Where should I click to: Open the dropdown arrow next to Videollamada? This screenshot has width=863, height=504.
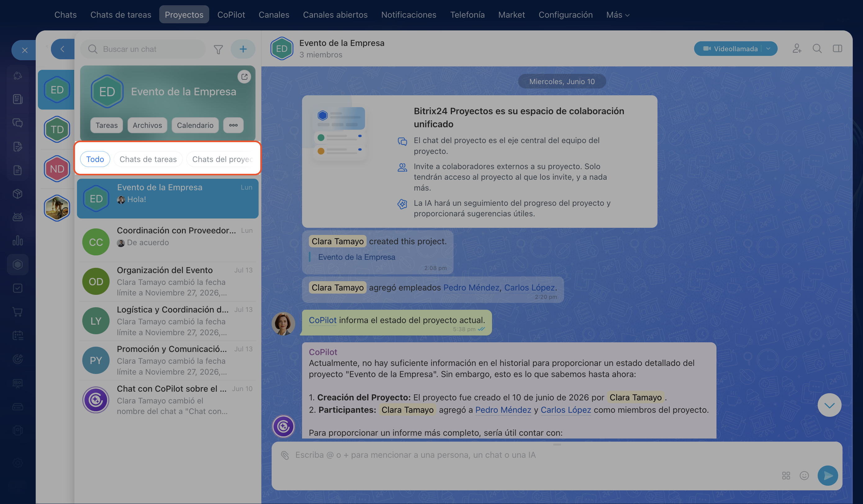click(x=768, y=49)
